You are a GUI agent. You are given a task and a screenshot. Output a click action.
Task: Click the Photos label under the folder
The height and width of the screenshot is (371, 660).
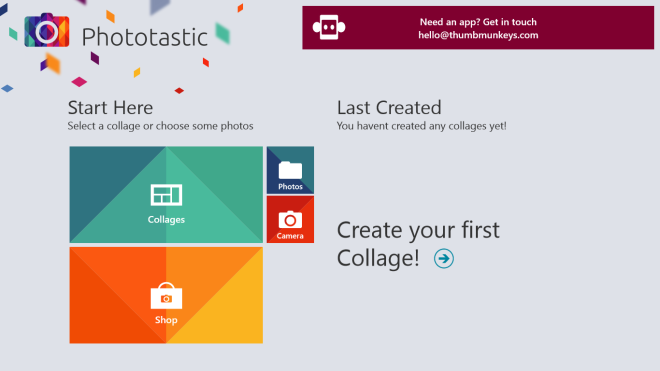[290, 187]
